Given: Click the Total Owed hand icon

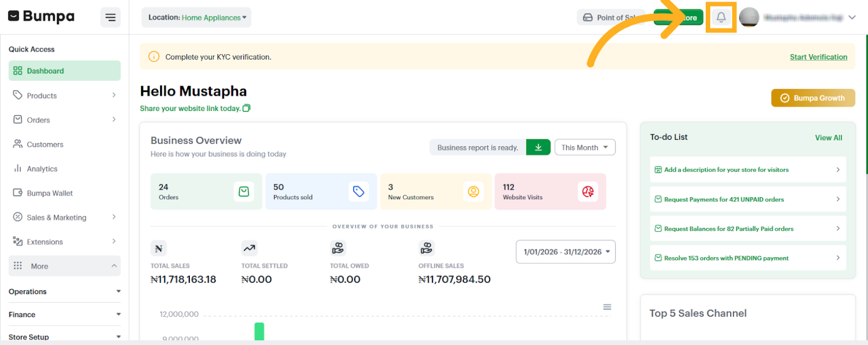Looking at the screenshot, I should pos(338,248).
